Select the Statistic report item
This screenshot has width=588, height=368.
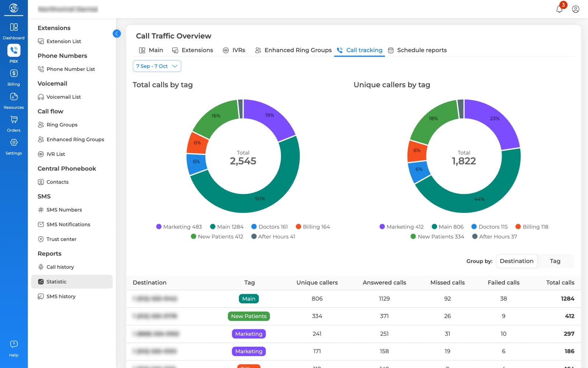pos(72,282)
